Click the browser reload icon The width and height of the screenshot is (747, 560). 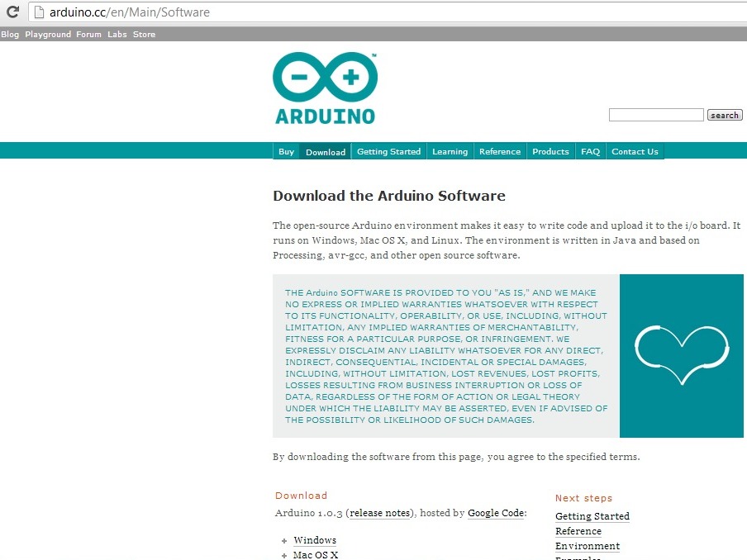tap(13, 12)
